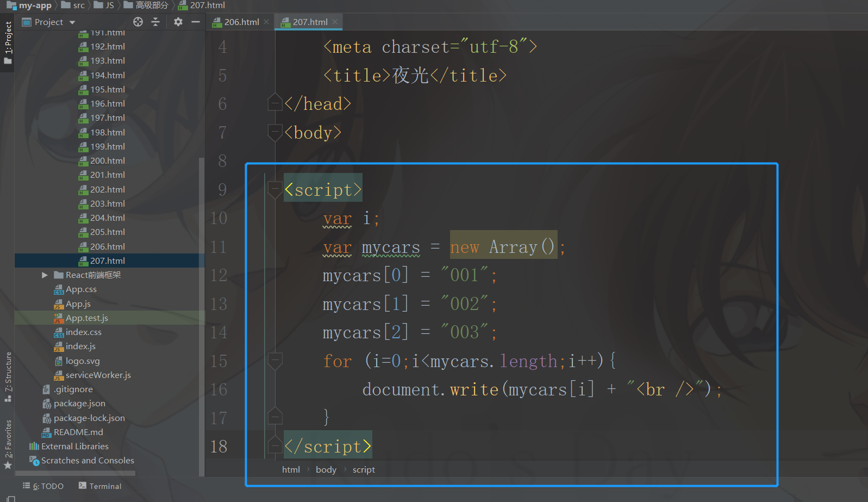868x502 pixels.
Task: Click the index.css file icon
Action: [x=59, y=332]
